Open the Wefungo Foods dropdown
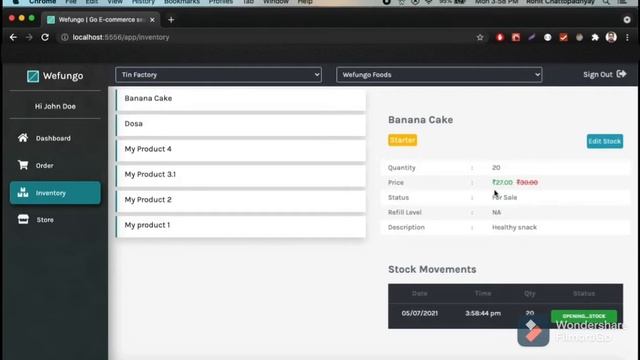This screenshot has width=640, height=360. pos(439,75)
